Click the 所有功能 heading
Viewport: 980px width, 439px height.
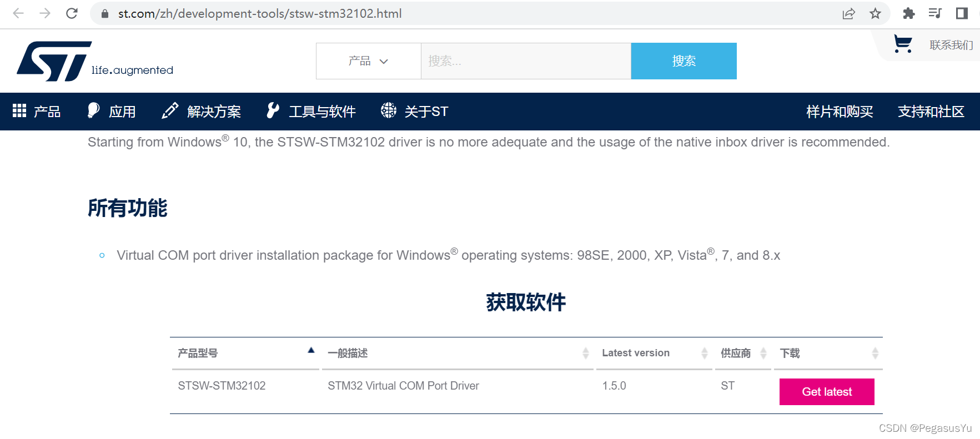tap(128, 208)
